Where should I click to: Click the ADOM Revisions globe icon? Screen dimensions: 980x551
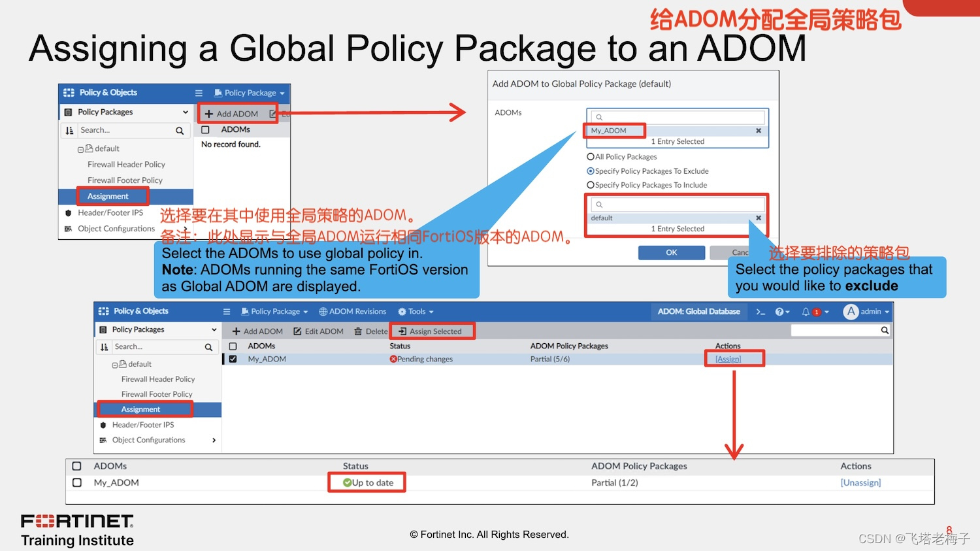click(x=323, y=312)
